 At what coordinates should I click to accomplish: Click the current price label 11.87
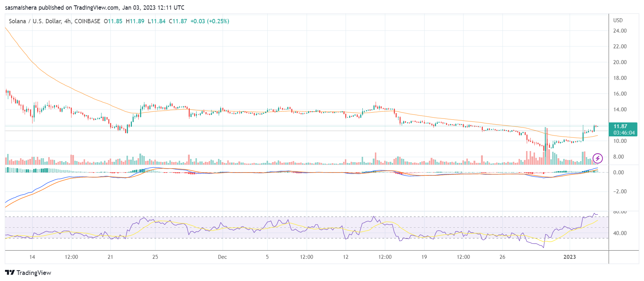coord(620,126)
